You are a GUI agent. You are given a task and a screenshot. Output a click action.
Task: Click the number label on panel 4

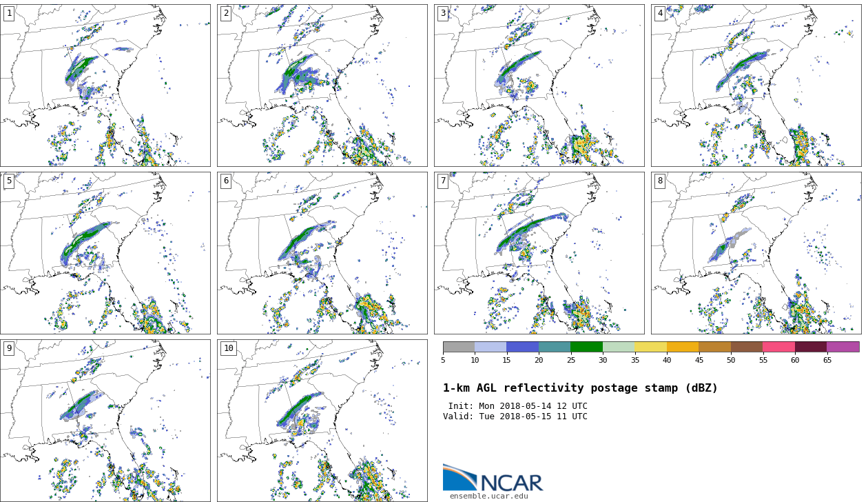point(660,13)
